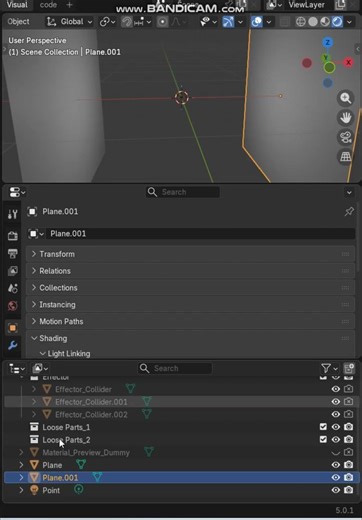Expand the Relations panel
Viewport: 362px width, 520px height.
tap(190, 271)
